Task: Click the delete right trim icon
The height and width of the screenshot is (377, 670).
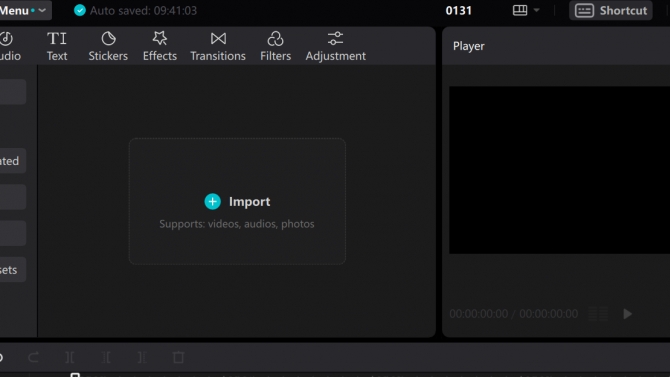Action: click(x=142, y=357)
